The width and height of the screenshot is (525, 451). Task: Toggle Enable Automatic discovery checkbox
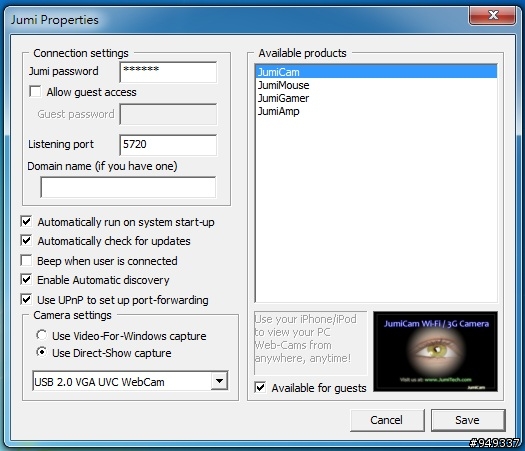tap(26, 279)
